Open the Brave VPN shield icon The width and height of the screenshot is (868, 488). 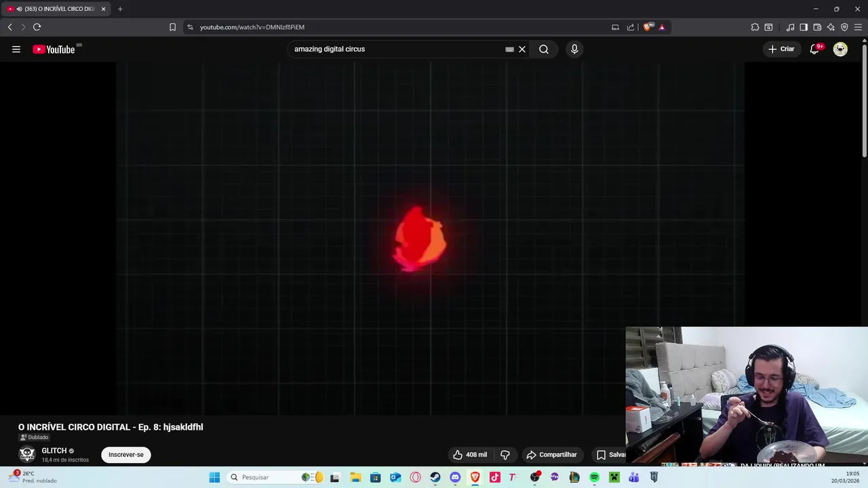[x=844, y=27]
